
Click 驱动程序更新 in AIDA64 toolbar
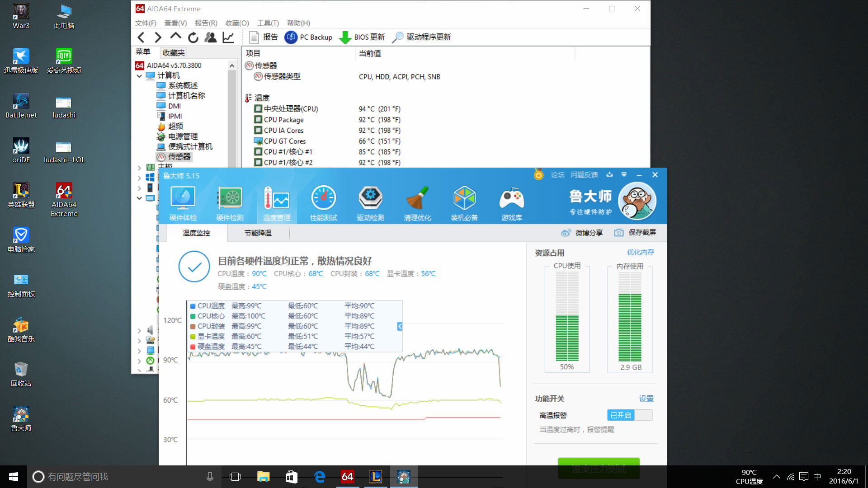click(x=421, y=37)
